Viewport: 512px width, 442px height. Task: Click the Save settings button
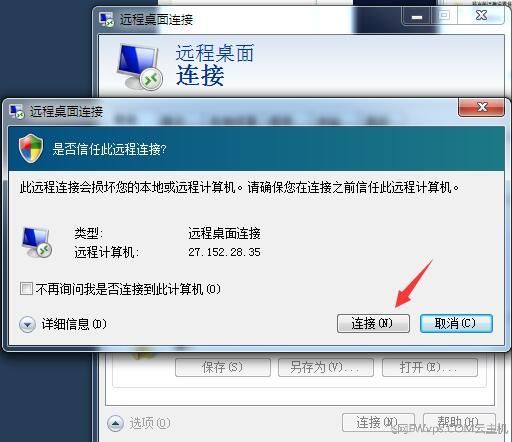(223, 367)
